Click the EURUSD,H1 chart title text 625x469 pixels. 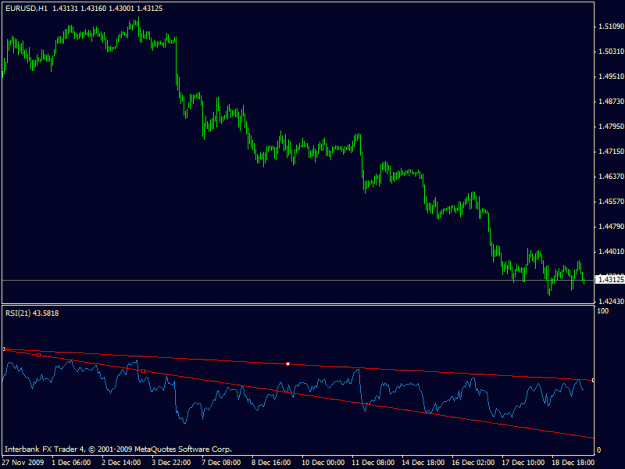tap(26, 8)
